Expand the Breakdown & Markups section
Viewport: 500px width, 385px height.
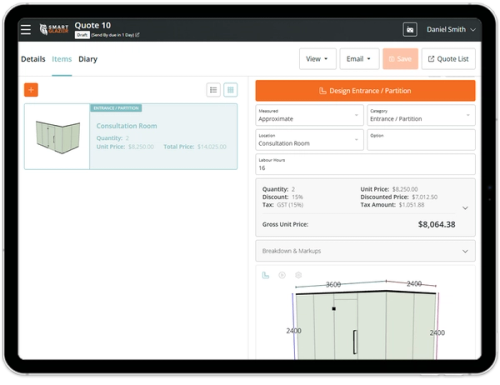click(365, 251)
